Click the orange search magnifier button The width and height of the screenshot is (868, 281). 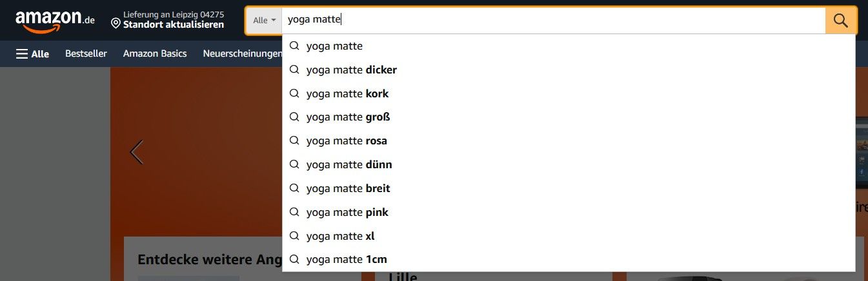840,20
